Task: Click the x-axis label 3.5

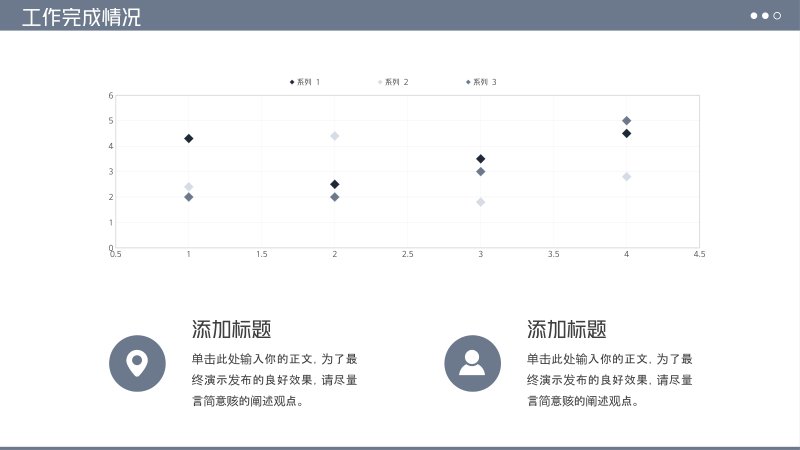Action: pos(554,254)
